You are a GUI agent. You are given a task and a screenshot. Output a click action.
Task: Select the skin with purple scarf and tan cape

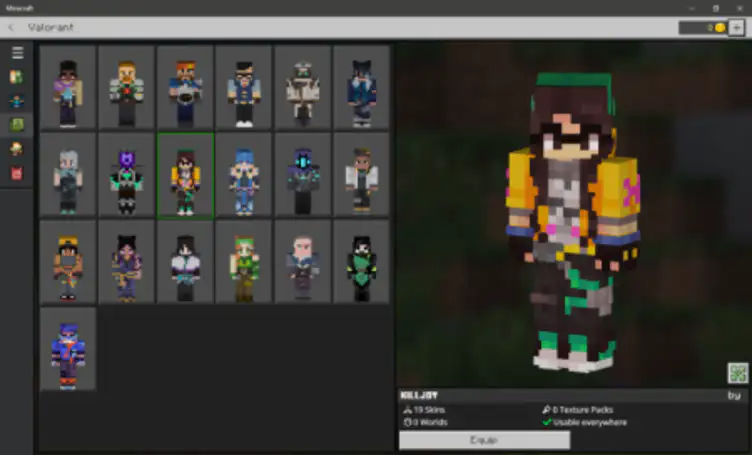tap(68, 88)
